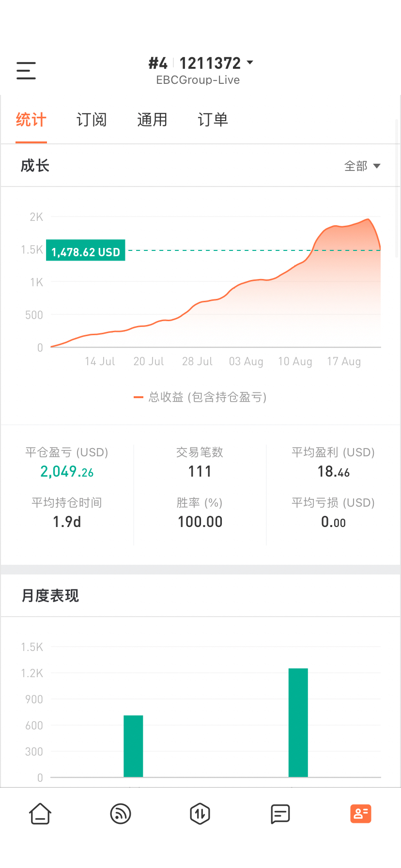Tap the 月度表现 section header
This screenshot has height=868, width=401.
[50, 596]
